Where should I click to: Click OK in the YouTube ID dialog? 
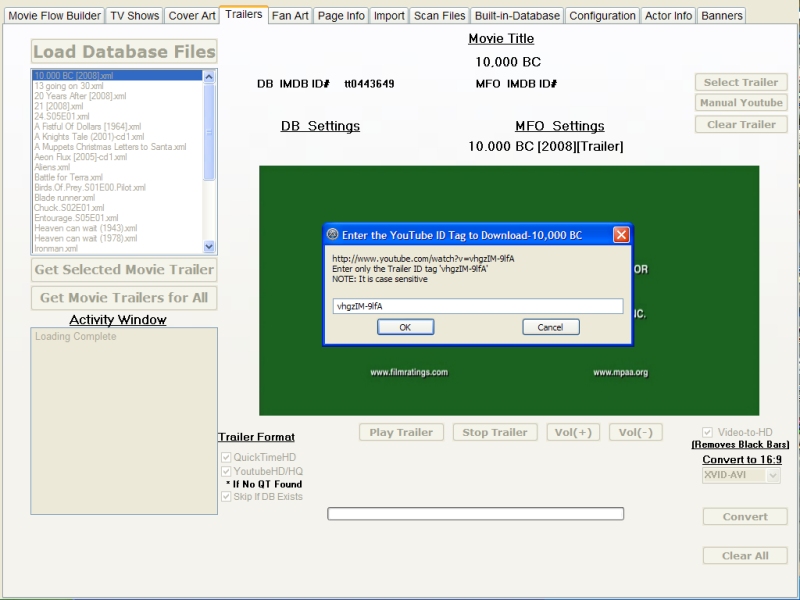(x=405, y=327)
